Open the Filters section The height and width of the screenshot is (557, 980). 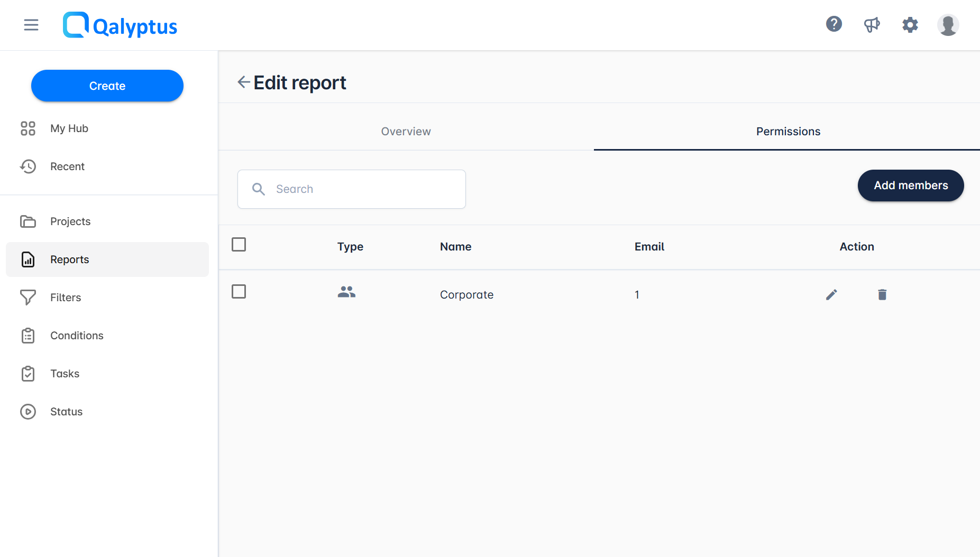click(66, 298)
